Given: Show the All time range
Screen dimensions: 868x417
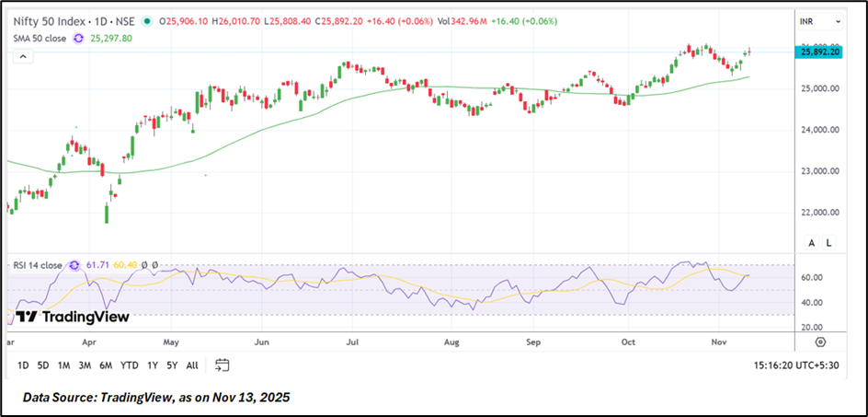Looking at the screenshot, I should [x=192, y=365].
